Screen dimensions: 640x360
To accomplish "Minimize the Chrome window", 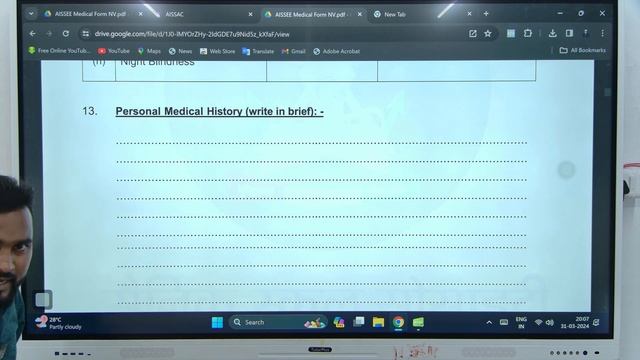I will (560, 13).
